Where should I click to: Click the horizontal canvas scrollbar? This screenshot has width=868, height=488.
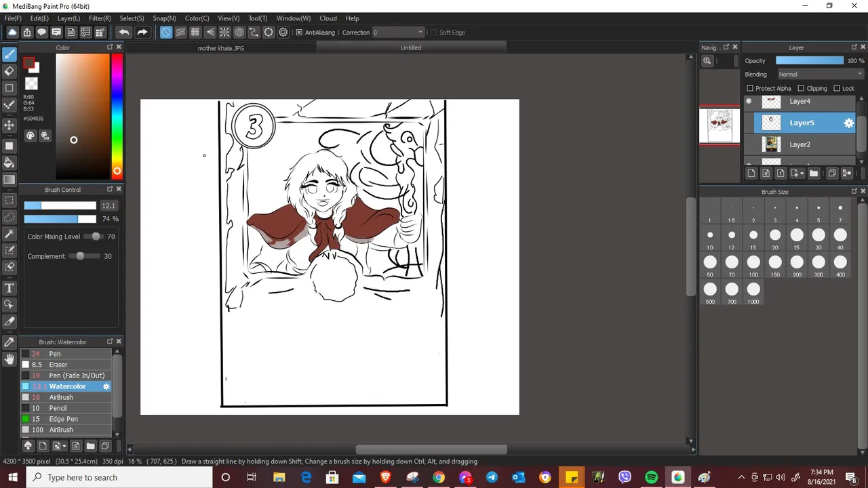431,449
